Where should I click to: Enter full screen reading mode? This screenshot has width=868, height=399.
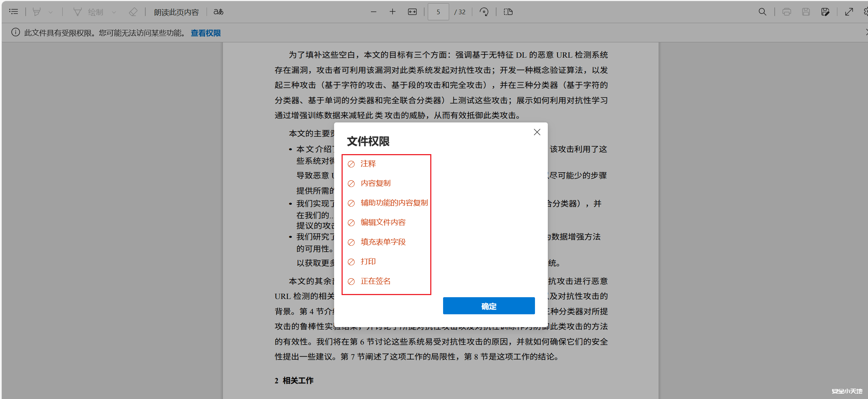point(849,12)
